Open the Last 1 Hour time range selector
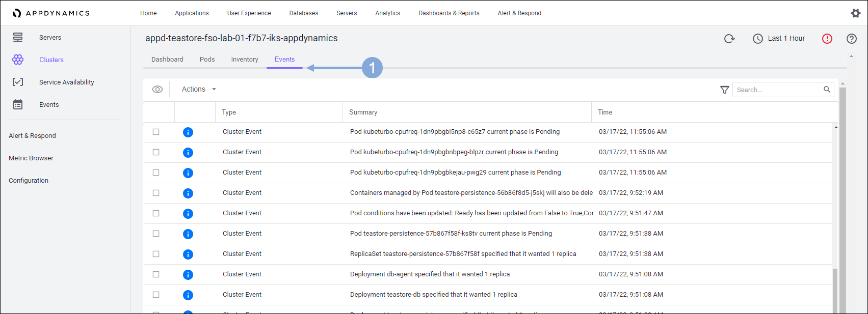 779,39
